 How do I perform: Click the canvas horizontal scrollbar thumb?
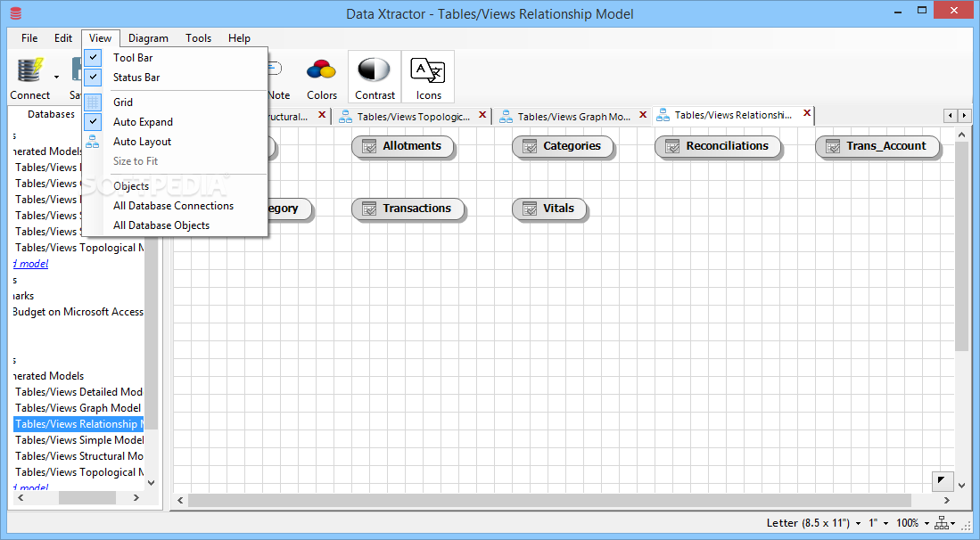click(x=549, y=500)
